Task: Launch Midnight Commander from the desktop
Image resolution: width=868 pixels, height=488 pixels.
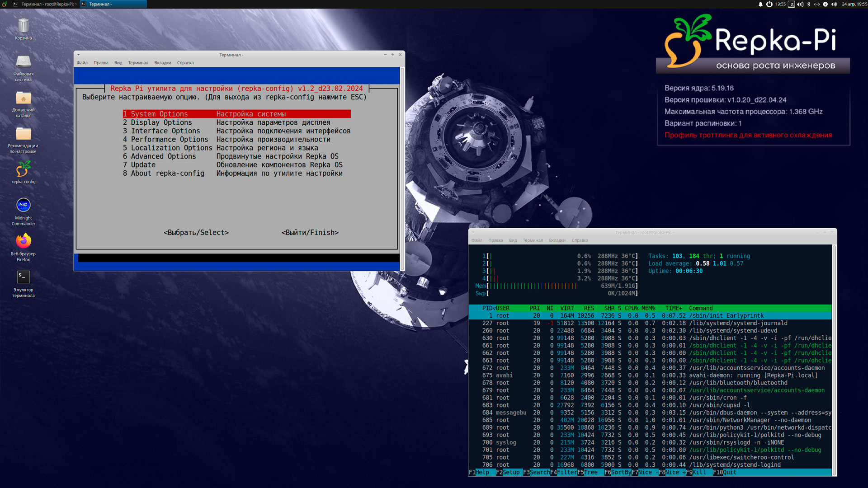Action: coord(23,206)
